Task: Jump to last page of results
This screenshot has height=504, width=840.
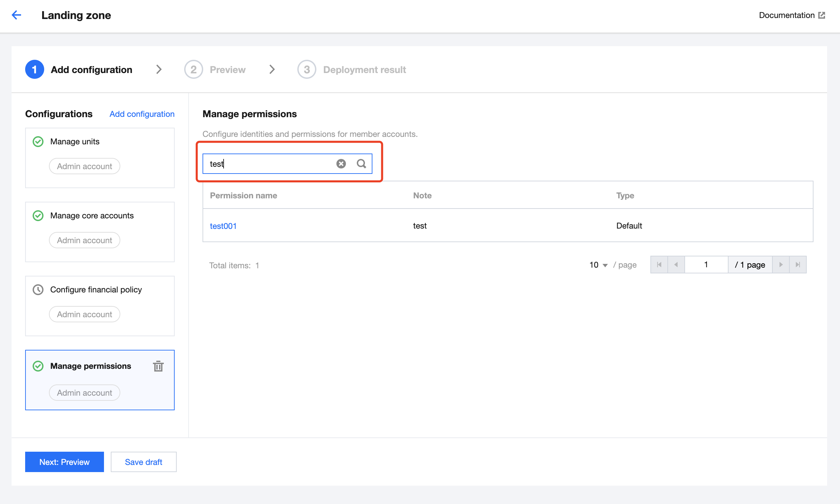Action: point(798,265)
